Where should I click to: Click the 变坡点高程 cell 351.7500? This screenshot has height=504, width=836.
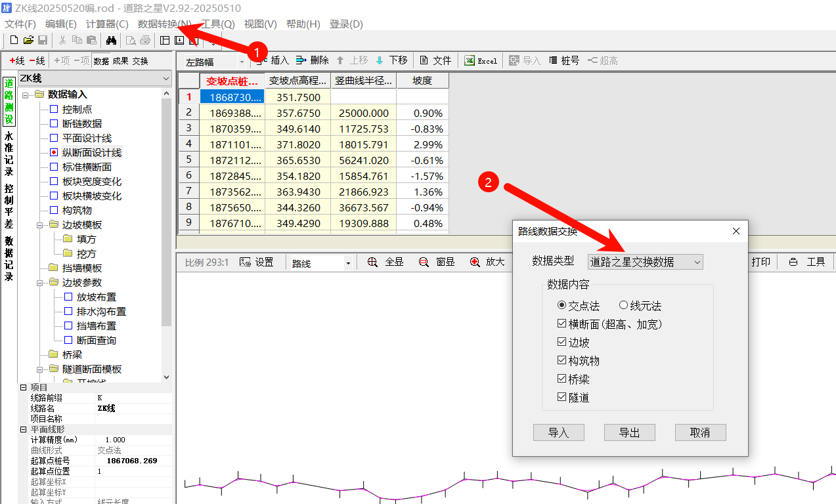click(297, 97)
